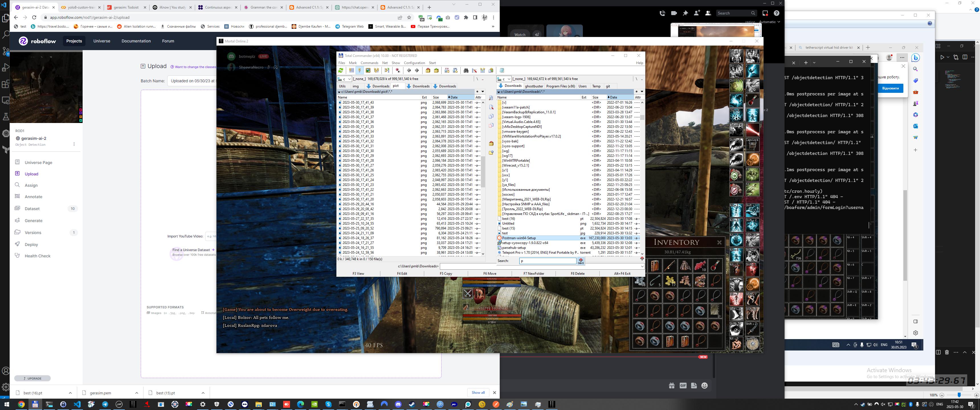Click the Bing chat icon in Edge sidebar
980x410 pixels.
pos(916,58)
